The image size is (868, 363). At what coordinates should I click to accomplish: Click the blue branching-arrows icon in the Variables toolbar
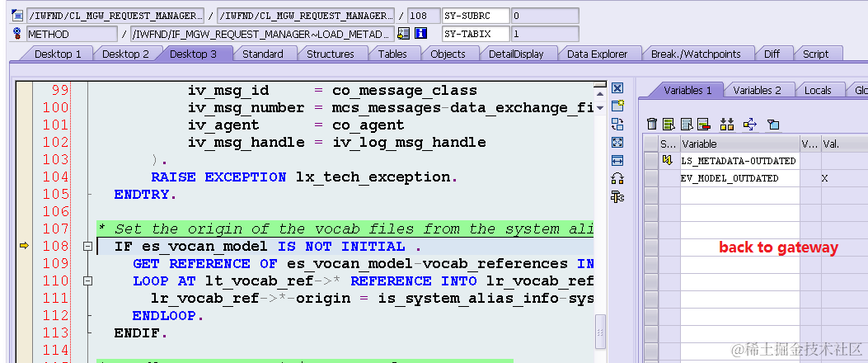[750, 124]
